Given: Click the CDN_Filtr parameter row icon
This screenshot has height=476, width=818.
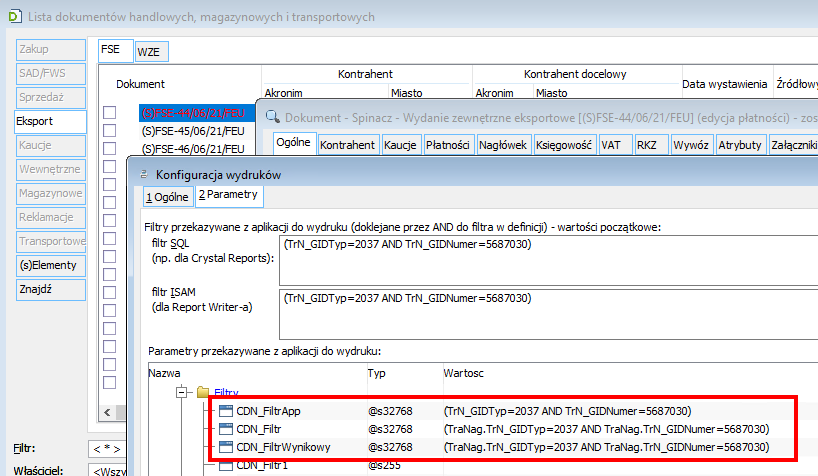Looking at the screenshot, I should tap(225, 430).
